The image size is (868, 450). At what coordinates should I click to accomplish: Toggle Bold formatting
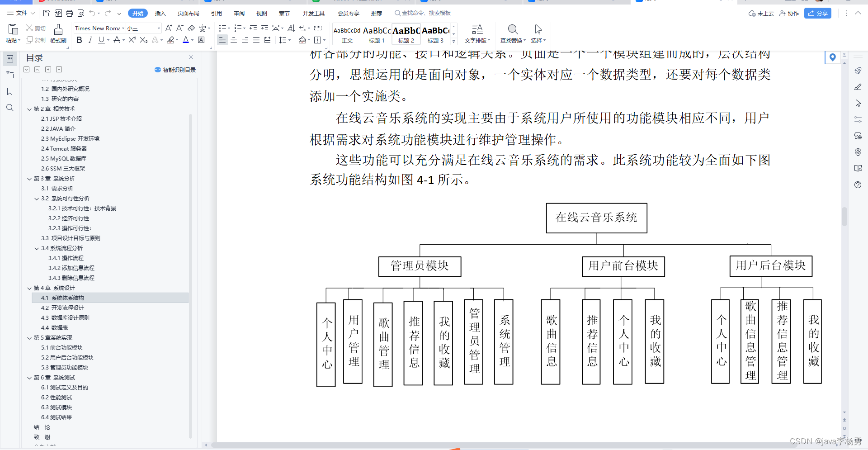tap(79, 40)
